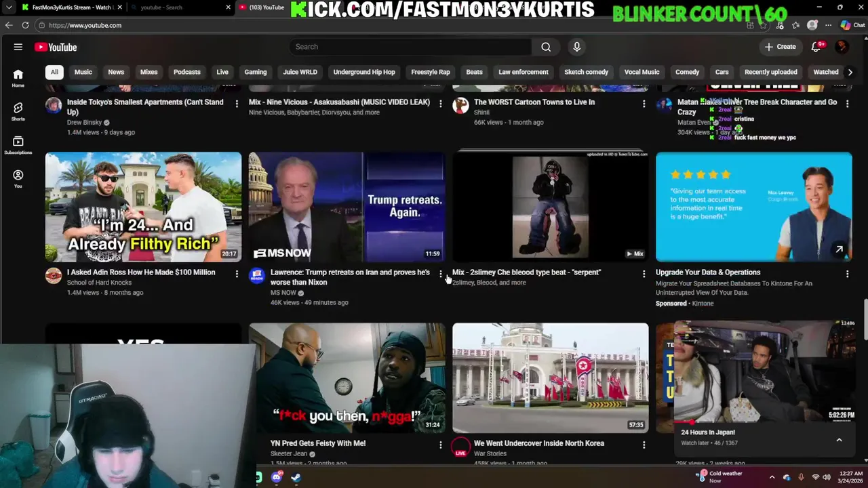Select the Freestyle Rap chip
868x488 pixels.
pyautogui.click(x=431, y=72)
